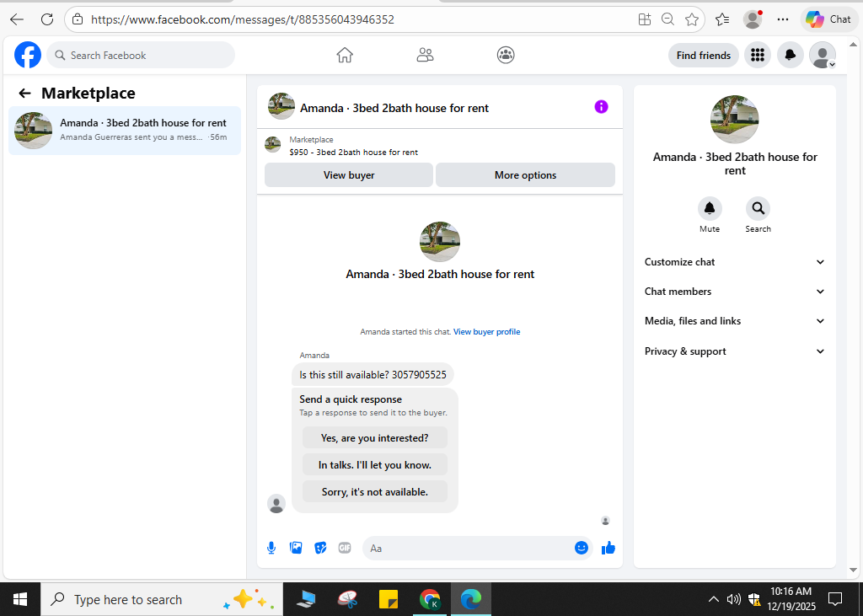863x616 pixels.
Task: Open Google Chrome from taskbar
Action: (429, 599)
